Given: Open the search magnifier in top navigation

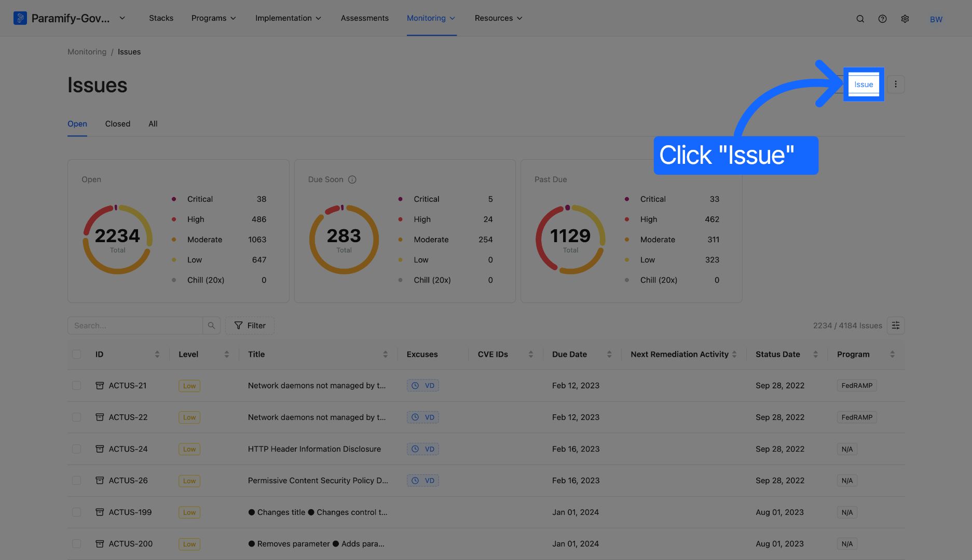Looking at the screenshot, I should [x=860, y=19].
